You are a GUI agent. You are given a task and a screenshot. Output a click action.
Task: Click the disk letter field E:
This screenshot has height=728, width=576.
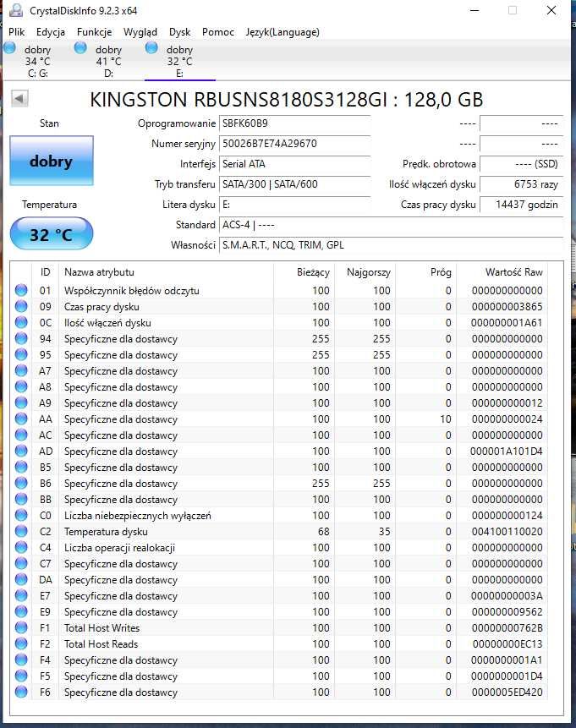click(294, 205)
